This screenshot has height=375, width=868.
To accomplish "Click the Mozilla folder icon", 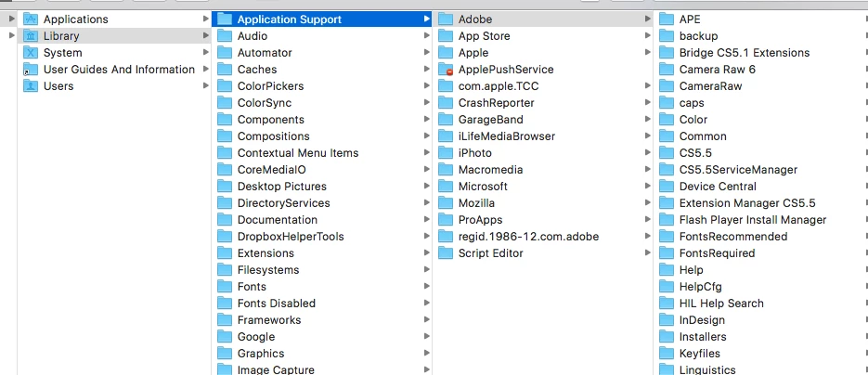I will (446, 203).
